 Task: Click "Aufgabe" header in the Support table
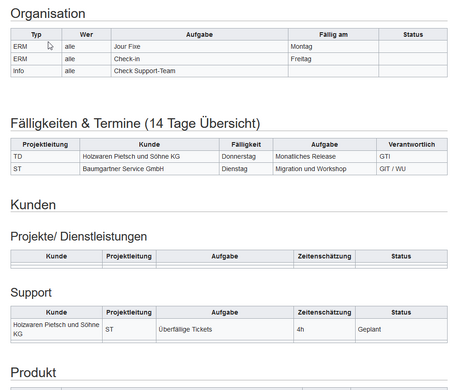(x=225, y=313)
